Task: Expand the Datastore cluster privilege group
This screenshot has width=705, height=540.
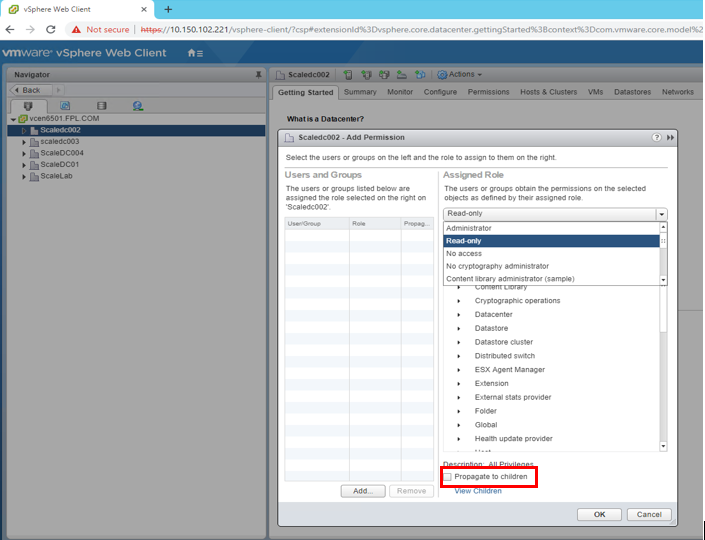Action: [459, 343]
